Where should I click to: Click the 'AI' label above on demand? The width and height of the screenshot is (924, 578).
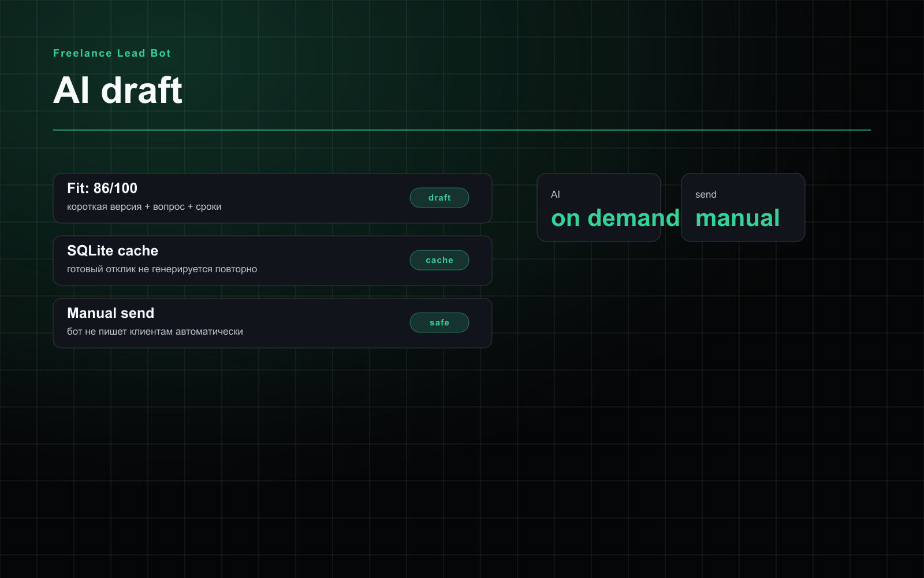[556, 195]
